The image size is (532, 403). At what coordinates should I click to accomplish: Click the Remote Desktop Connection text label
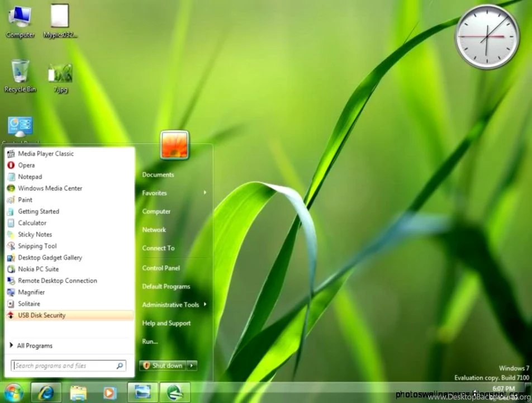pos(58,281)
